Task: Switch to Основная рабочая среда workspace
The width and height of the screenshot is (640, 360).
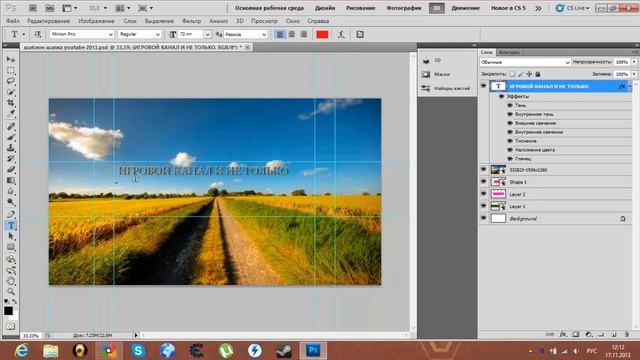Action: click(269, 8)
